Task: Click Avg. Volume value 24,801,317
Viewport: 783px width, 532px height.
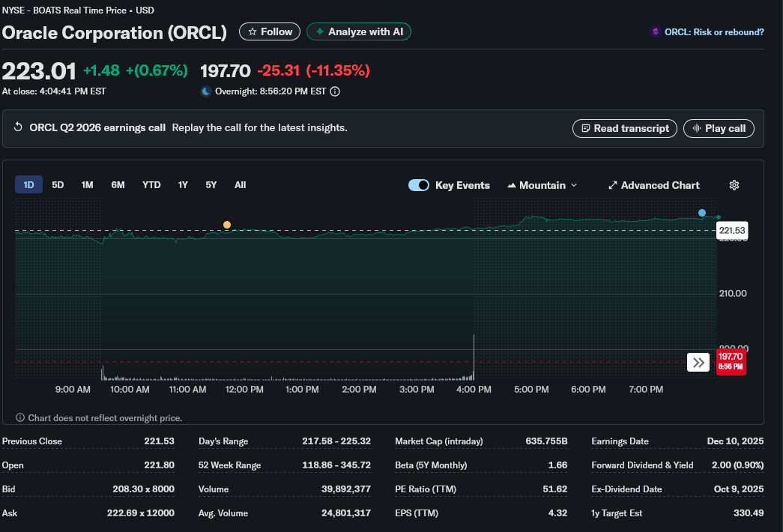Action: pos(346,513)
